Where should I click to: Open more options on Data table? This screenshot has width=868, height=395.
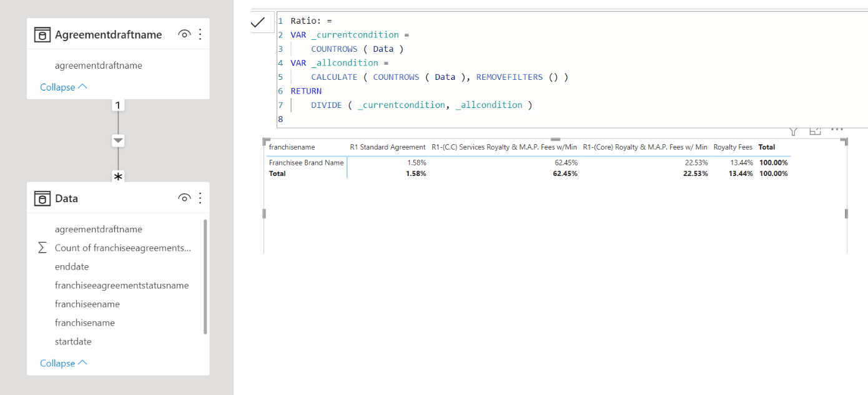[x=200, y=198]
